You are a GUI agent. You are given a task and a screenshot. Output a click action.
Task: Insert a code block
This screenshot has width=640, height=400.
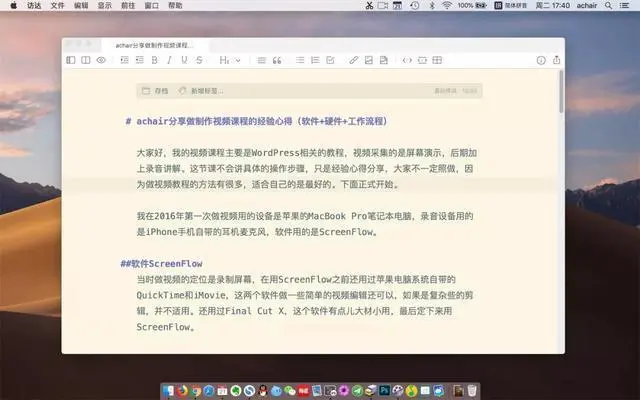click(422, 60)
